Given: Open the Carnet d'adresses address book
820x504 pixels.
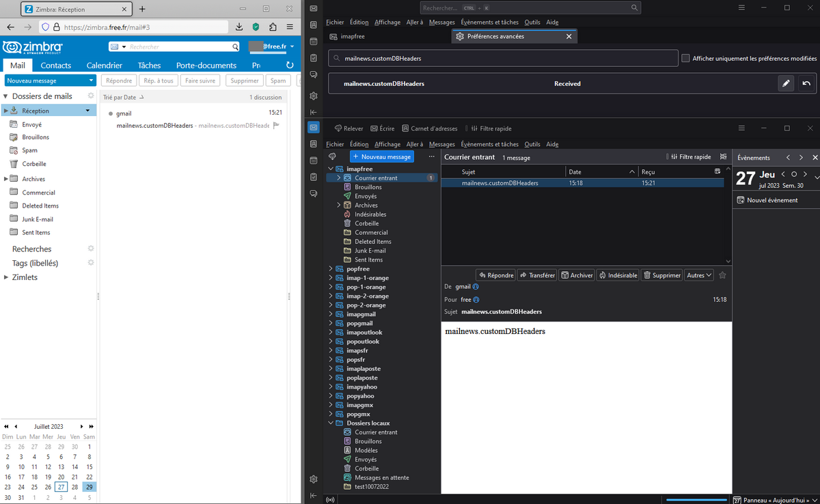Looking at the screenshot, I should click(430, 128).
